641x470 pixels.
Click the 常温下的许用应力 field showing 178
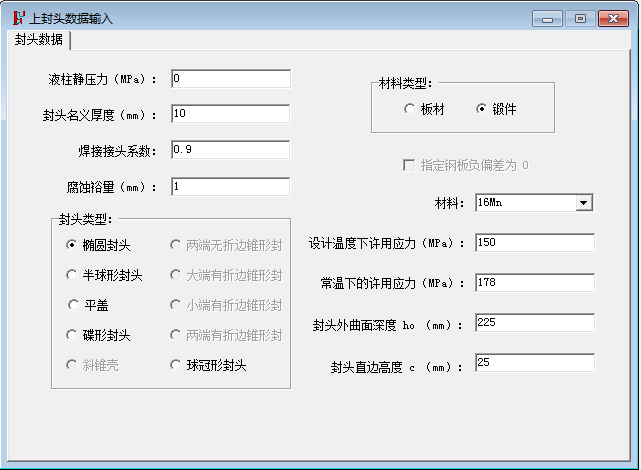click(x=535, y=283)
